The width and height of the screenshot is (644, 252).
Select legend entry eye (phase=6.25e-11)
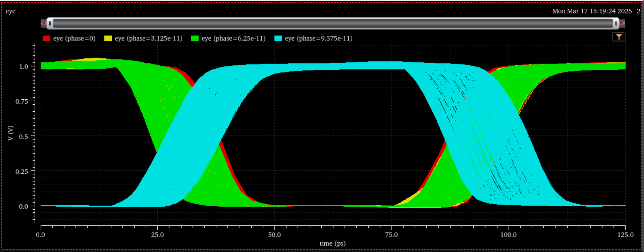click(234, 38)
